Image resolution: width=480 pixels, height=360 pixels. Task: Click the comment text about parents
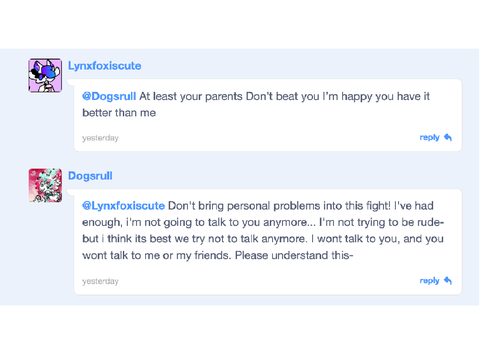pyautogui.click(x=256, y=104)
